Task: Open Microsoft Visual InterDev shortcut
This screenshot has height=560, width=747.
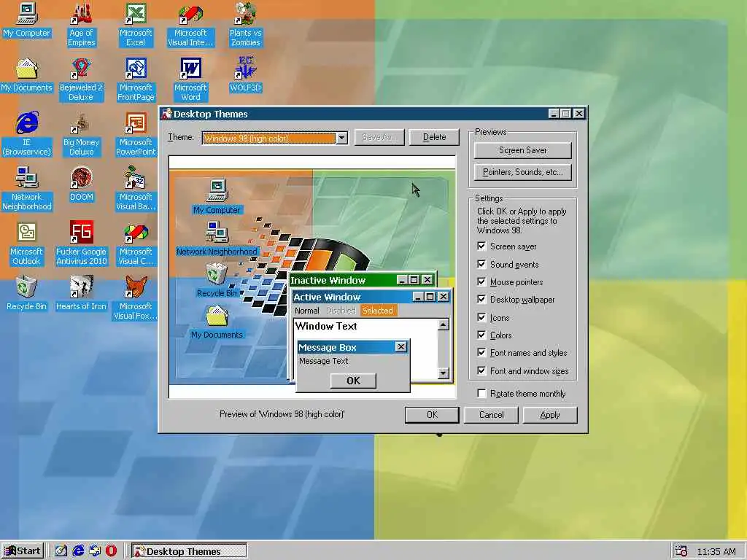Action: (190, 24)
